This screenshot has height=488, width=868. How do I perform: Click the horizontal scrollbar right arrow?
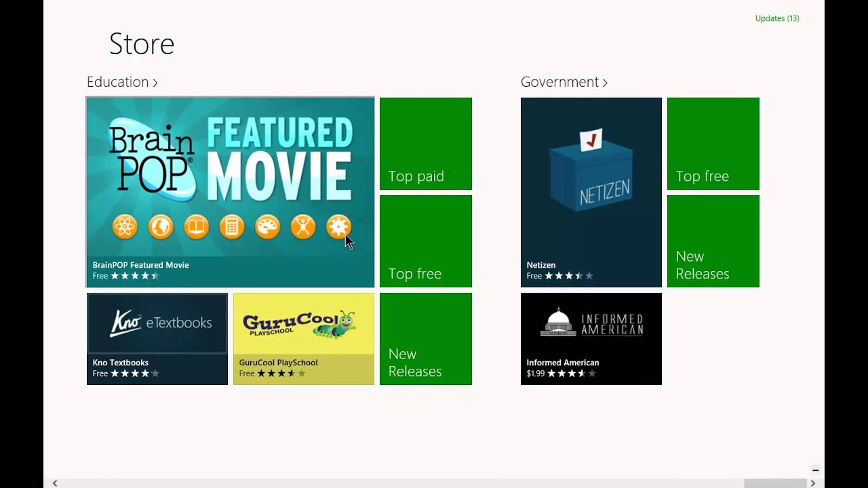click(x=812, y=483)
